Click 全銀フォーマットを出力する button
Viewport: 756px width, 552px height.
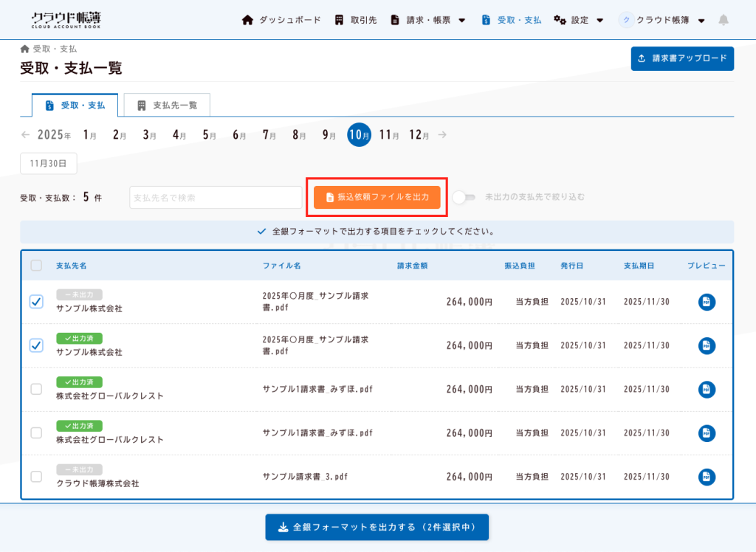(377, 527)
